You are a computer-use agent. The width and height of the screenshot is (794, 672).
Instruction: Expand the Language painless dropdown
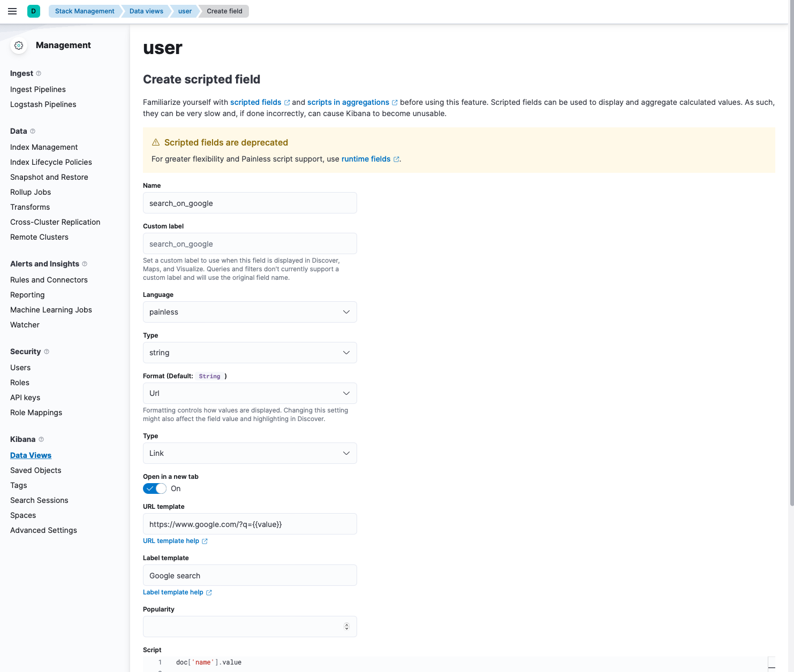249,312
